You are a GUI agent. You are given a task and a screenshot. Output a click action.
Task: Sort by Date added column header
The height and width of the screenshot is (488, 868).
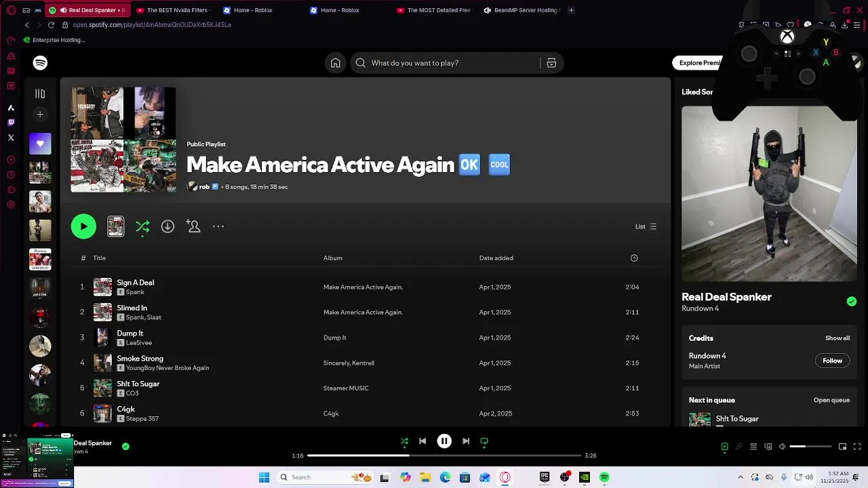click(x=496, y=258)
